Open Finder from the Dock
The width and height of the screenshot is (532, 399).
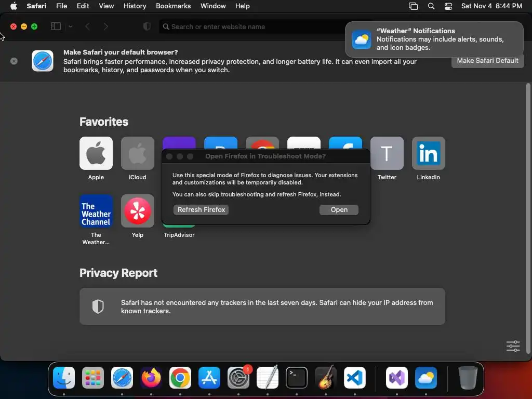click(64, 378)
